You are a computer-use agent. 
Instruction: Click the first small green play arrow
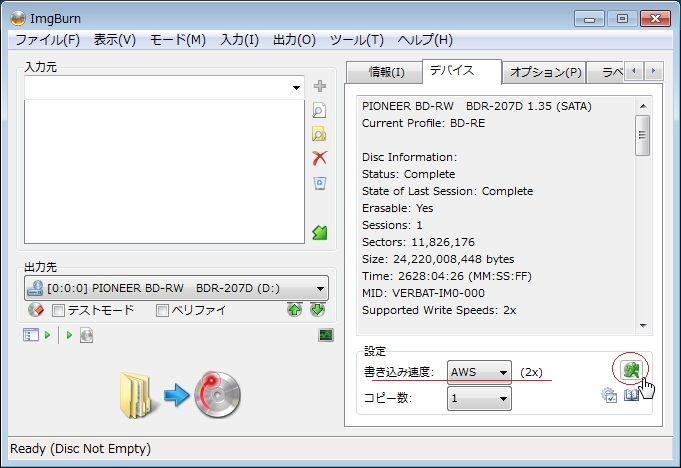click(47, 335)
